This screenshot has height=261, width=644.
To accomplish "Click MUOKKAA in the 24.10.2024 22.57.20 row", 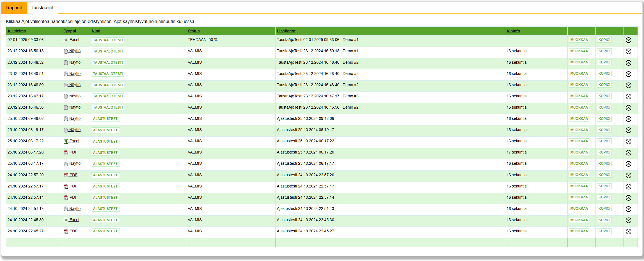I will (x=579, y=175).
